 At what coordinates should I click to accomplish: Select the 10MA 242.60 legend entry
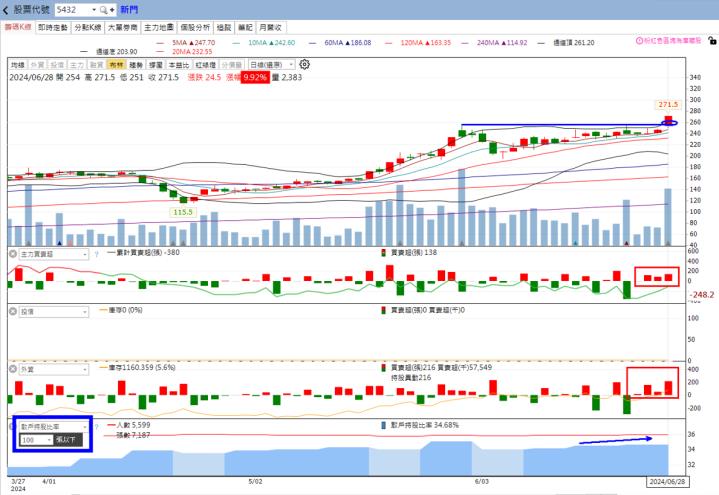[264, 43]
